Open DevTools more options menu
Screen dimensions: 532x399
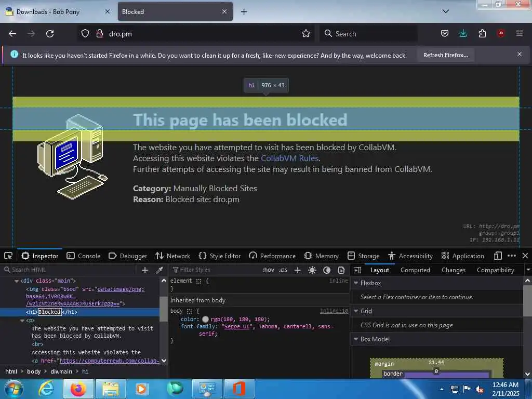[512, 256]
